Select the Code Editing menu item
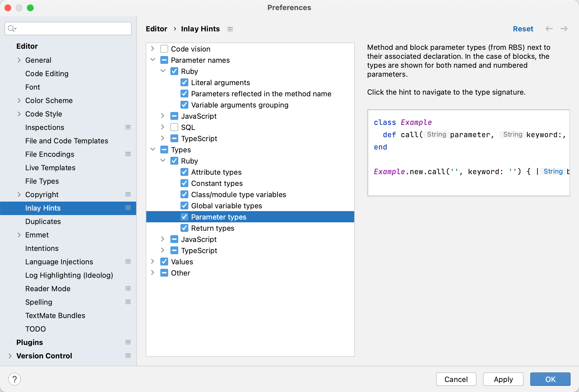Viewport: 579px width, 392px height. point(47,73)
